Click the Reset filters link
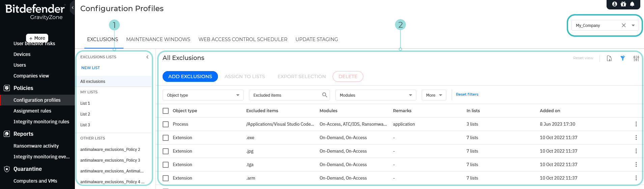 pyautogui.click(x=467, y=94)
